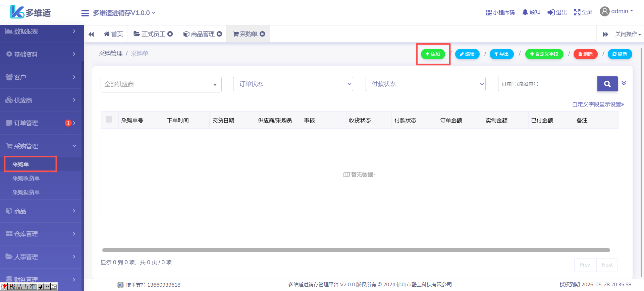Click the green 添加 button
This screenshot has height=291, width=644.
click(433, 54)
